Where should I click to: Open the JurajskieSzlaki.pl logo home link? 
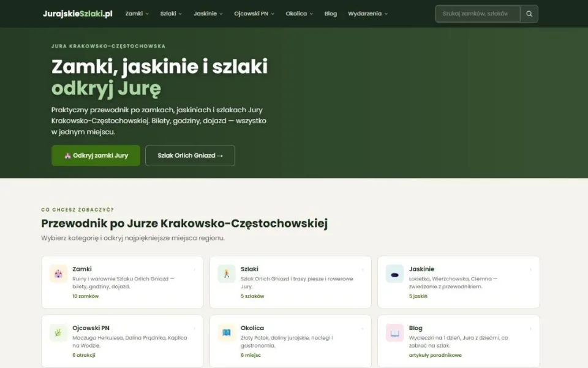tap(78, 14)
